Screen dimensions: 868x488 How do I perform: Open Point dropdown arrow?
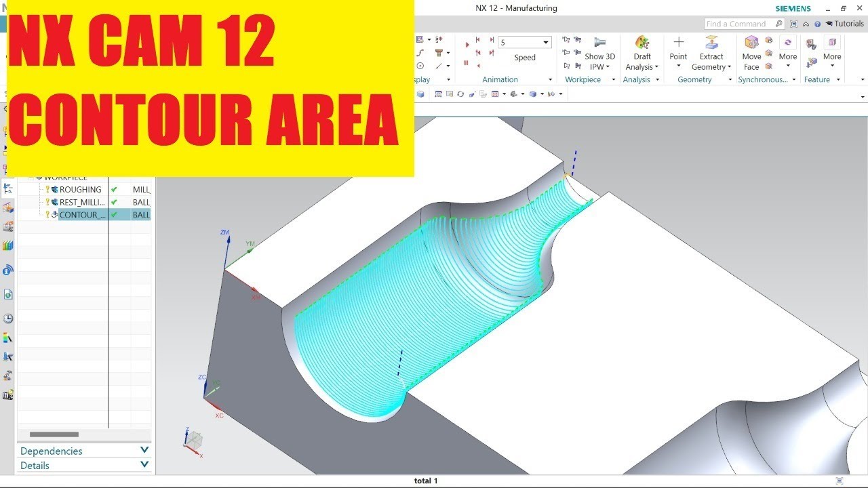click(x=678, y=66)
